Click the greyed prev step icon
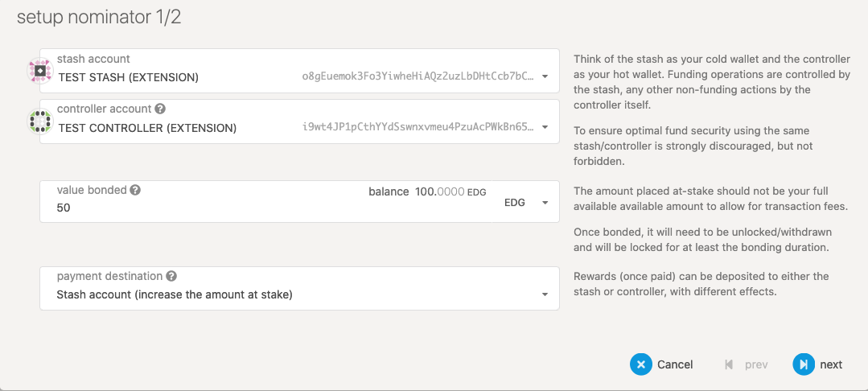 pos(729,364)
